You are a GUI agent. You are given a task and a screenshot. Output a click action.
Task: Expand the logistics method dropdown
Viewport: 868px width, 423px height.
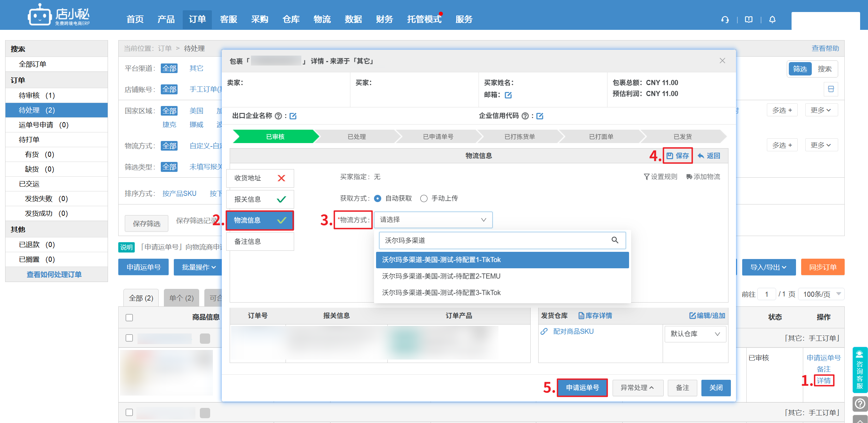433,220
